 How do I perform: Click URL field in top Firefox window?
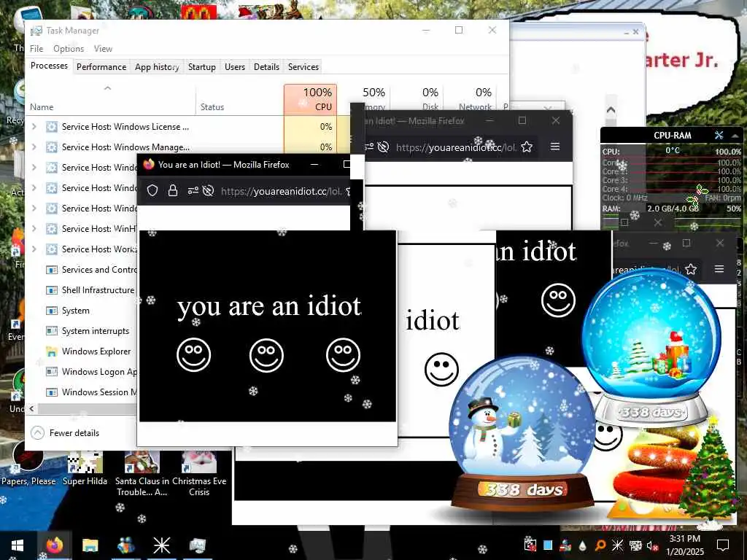coord(456,147)
